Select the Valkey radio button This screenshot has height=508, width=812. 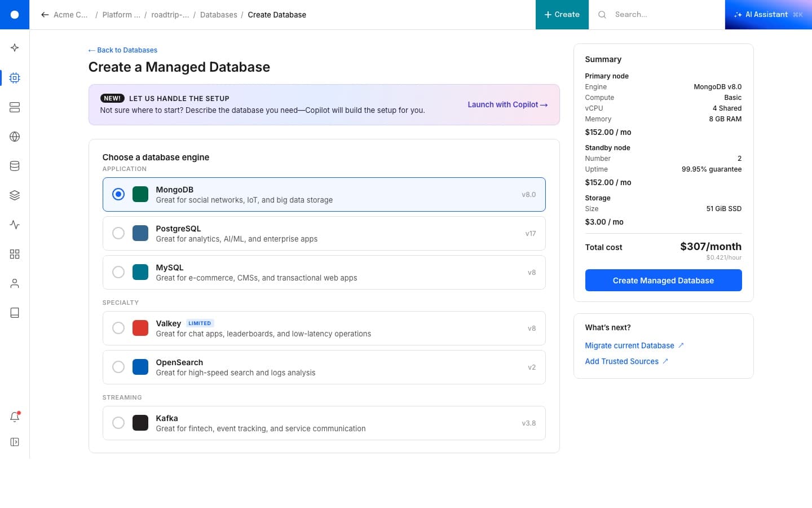[x=118, y=328]
